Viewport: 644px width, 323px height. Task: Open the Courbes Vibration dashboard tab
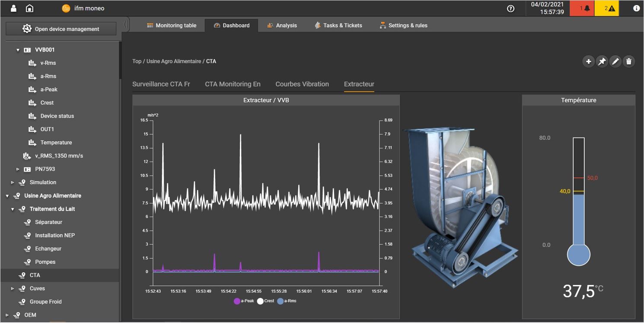point(302,84)
